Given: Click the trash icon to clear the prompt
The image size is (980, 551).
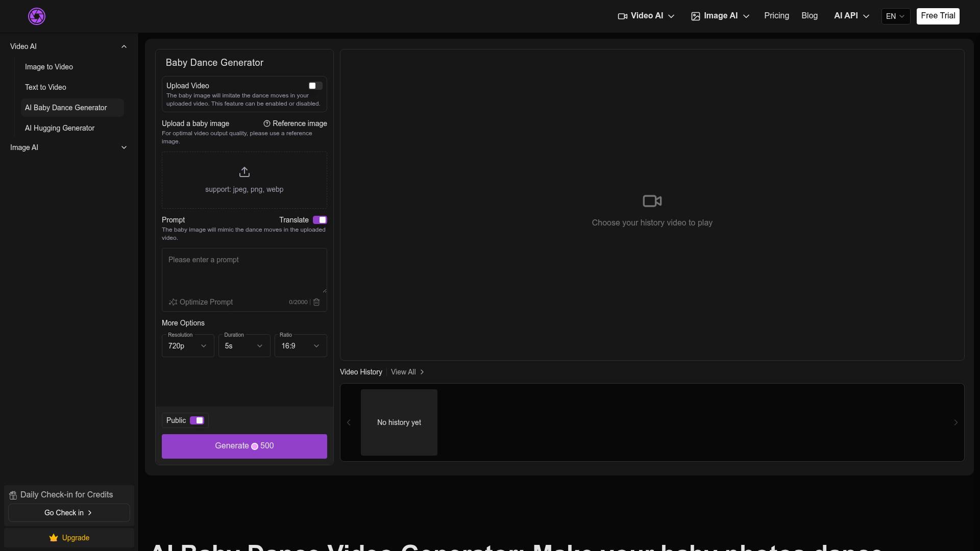Looking at the screenshot, I should (316, 302).
